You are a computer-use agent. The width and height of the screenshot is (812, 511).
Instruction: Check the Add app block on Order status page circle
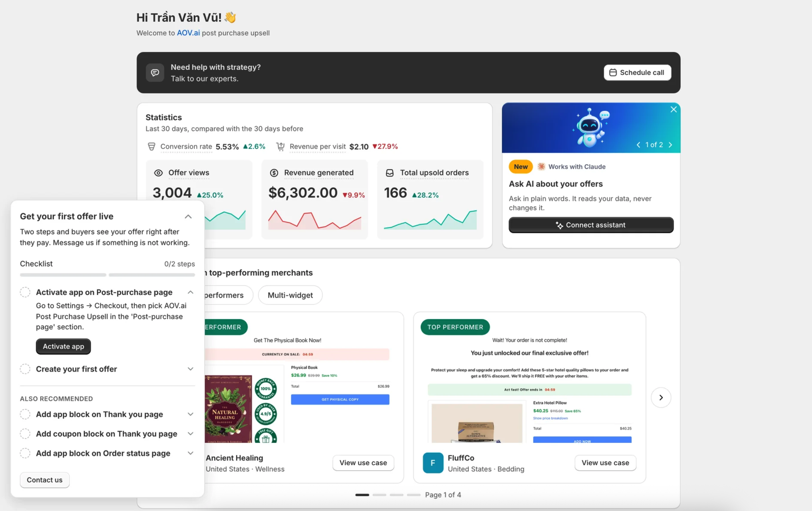[25, 453]
